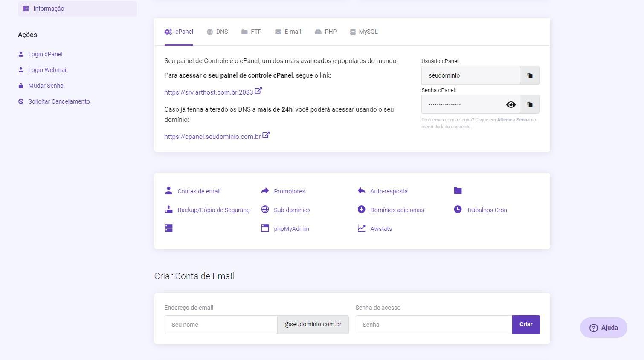The height and width of the screenshot is (360, 644).
Task: Focus the Seu nome email field
Action: pos(221,325)
